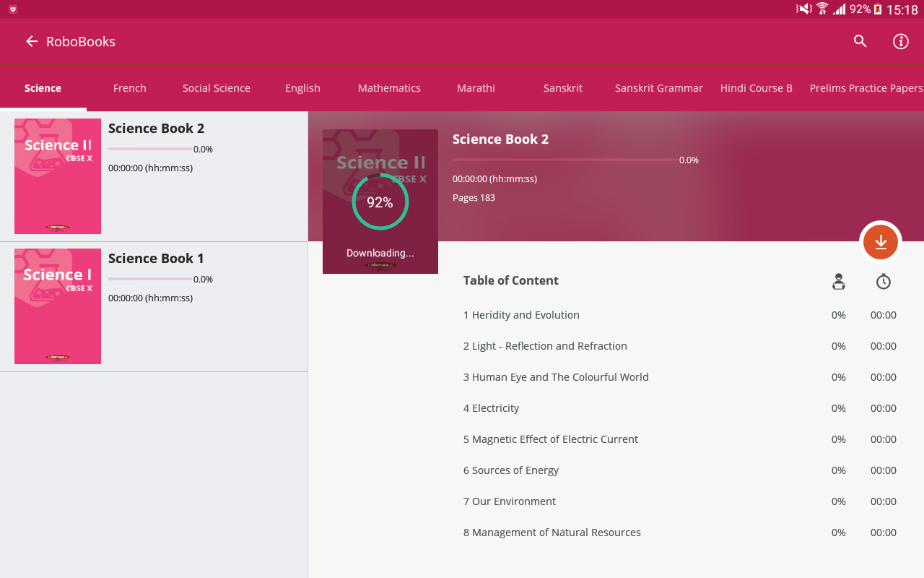
Task: Open chapter 7 Our Environment
Action: pyautogui.click(x=510, y=501)
